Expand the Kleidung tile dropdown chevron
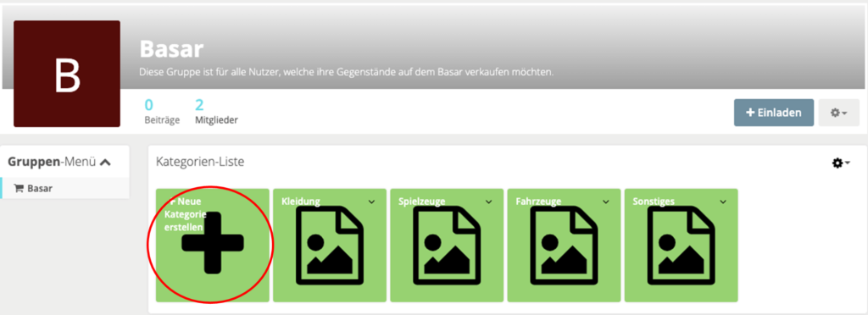 point(371,202)
